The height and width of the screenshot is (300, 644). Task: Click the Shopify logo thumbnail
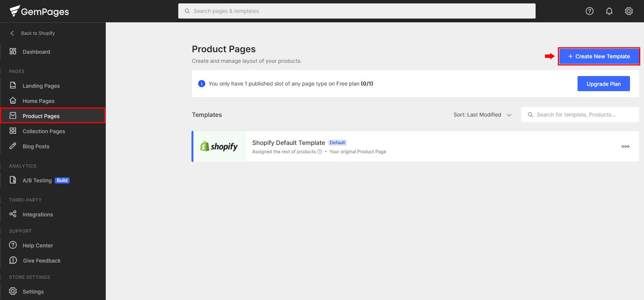(x=219, y=146)
